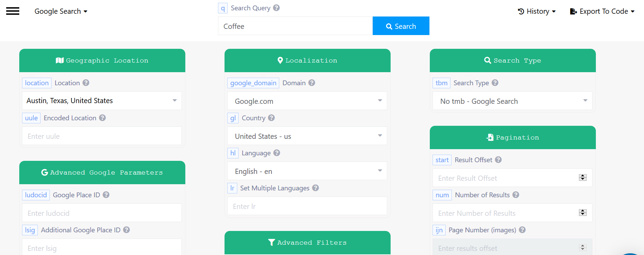Click the blue Search button
The image size is (644, 255).
pos(401,26)
